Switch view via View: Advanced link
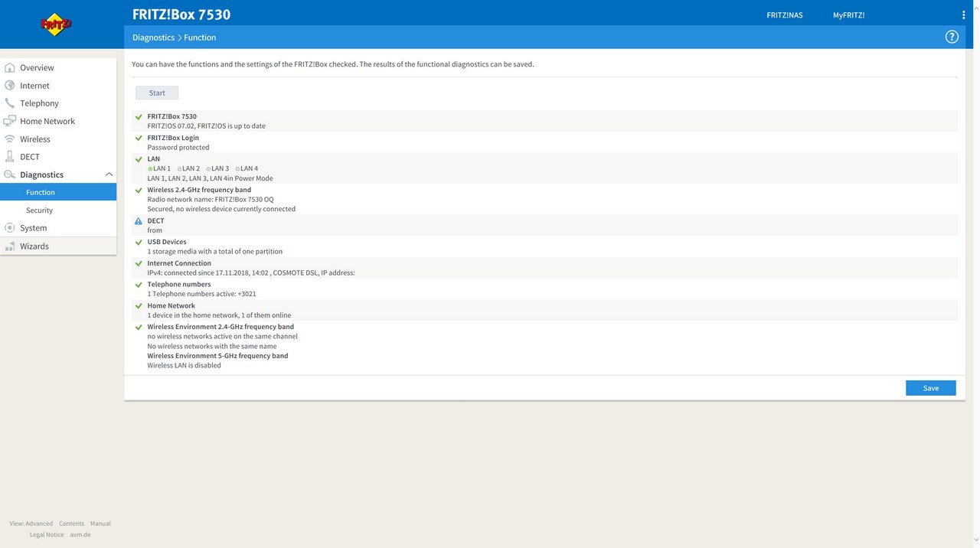The width and height of the screenshot is (980, 548). [31, 524]
